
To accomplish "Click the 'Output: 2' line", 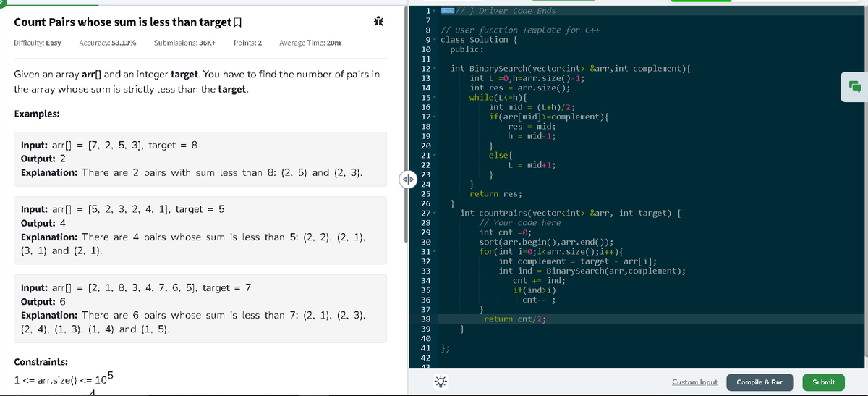I will tap(43, 159).
